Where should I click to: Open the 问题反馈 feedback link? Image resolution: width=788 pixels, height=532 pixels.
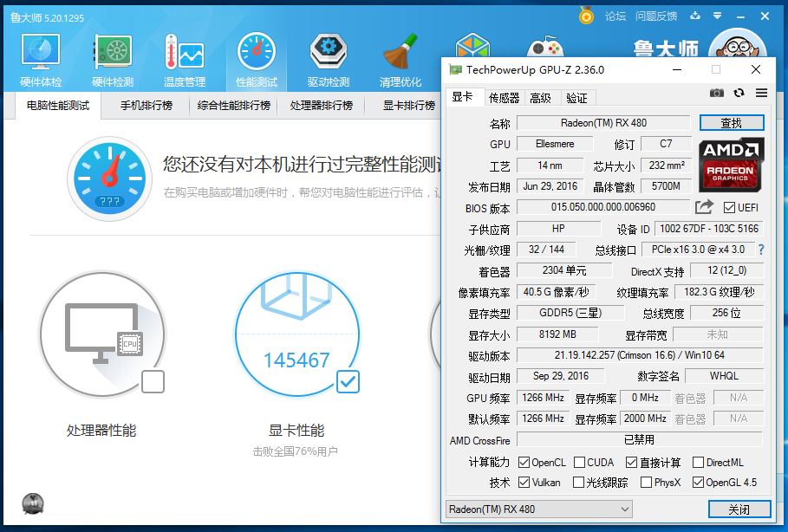tap(656, 16)
